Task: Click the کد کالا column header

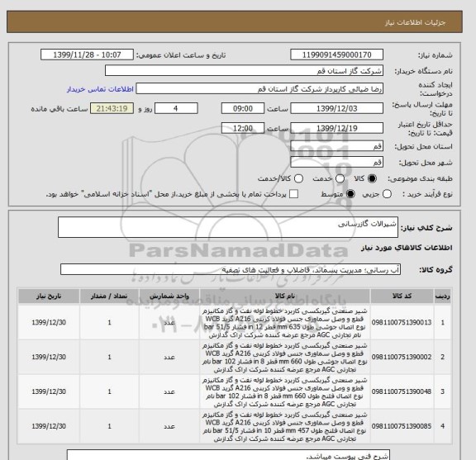Action: coord(402,296)
